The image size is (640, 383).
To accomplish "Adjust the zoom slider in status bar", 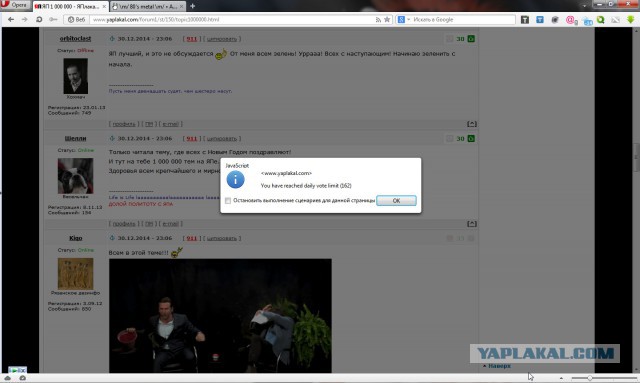I will [603, 378].
